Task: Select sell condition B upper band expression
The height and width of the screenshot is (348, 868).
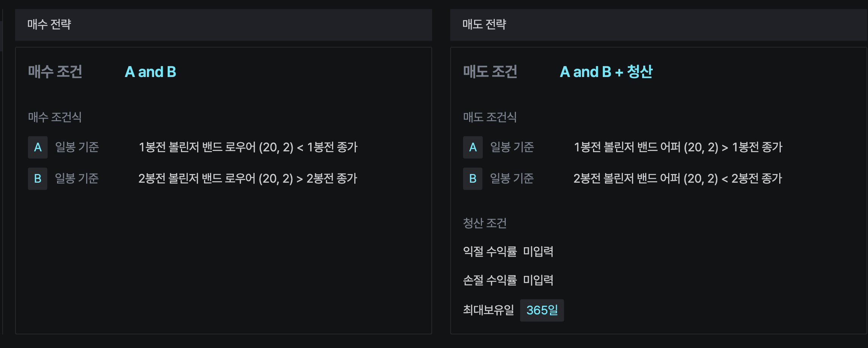Action: pos(678,179)
